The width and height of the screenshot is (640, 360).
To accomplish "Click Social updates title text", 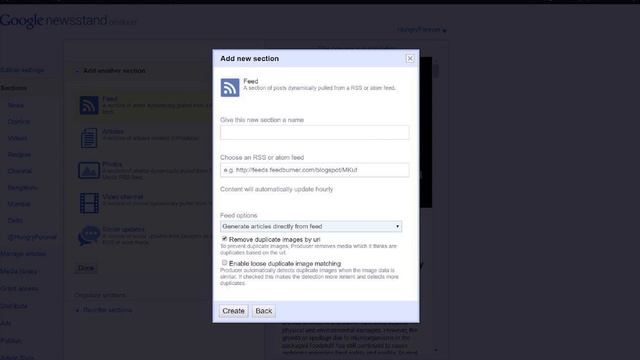I will pyautogui.click(x=123, y=229).
